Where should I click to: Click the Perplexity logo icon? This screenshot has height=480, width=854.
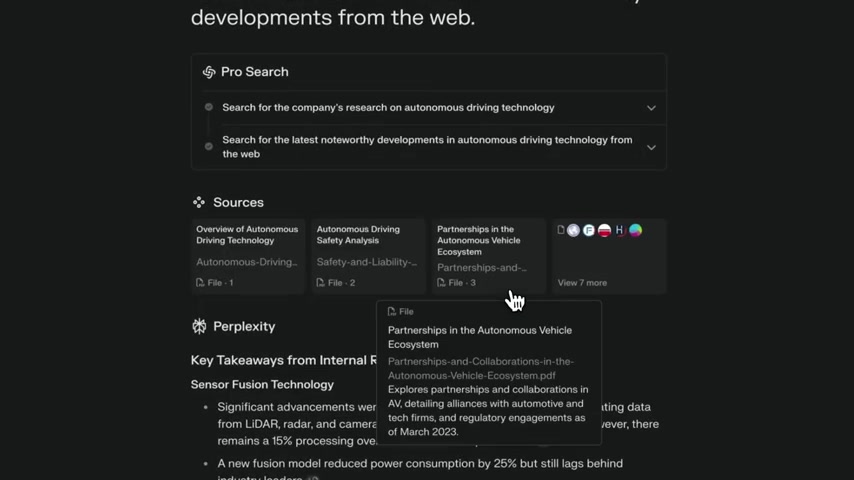pyautogui.click(x=199, y=326)
